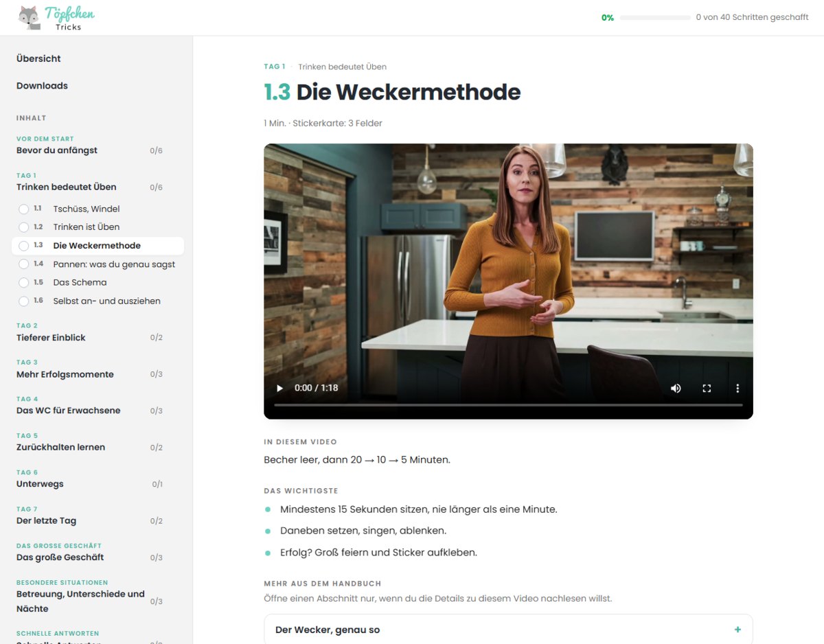Expand the Das große Geschäft section

pyautogui.click(x=89, y=553)
